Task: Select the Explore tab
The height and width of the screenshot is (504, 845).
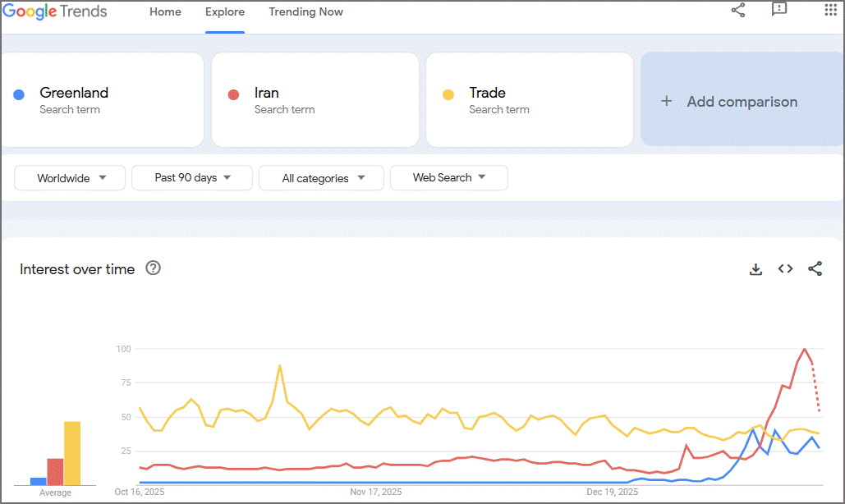Action: 225,11
